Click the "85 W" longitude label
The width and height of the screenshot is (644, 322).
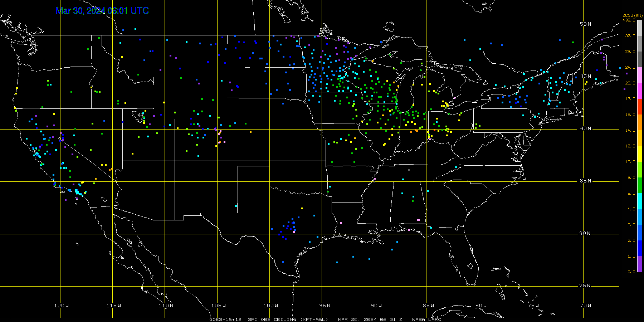click(429, 306)
